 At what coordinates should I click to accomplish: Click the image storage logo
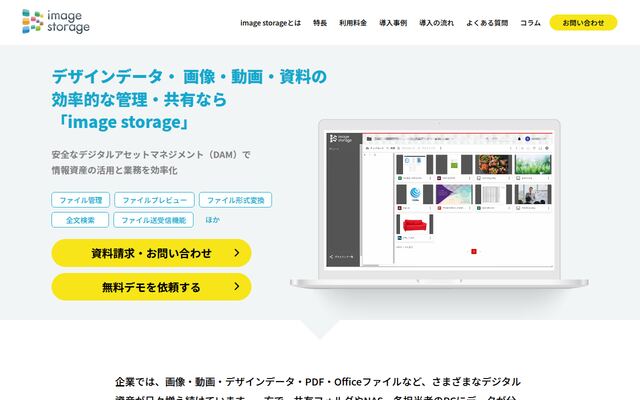(x=56, y=21)
